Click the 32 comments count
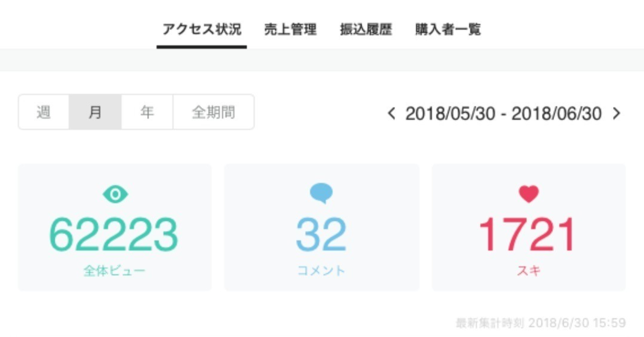Image resolution: width=644 pixels, height=337 pixels. [321, 235]
